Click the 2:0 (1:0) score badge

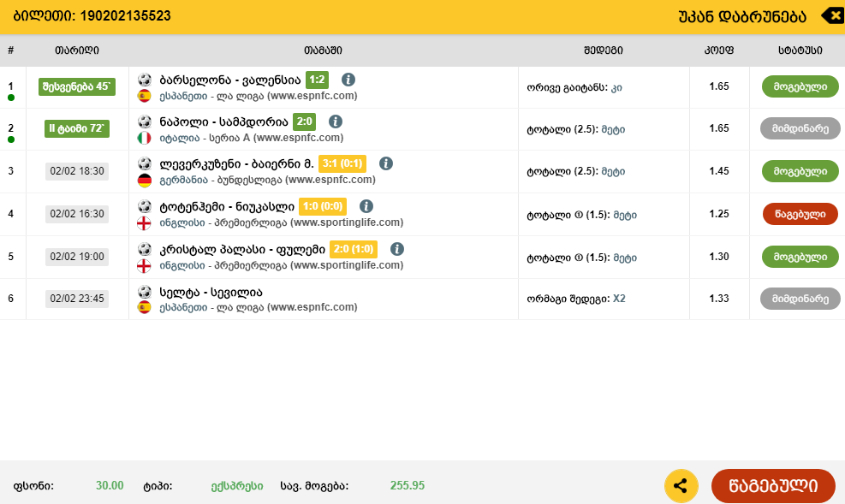click(x=354, y=249)
